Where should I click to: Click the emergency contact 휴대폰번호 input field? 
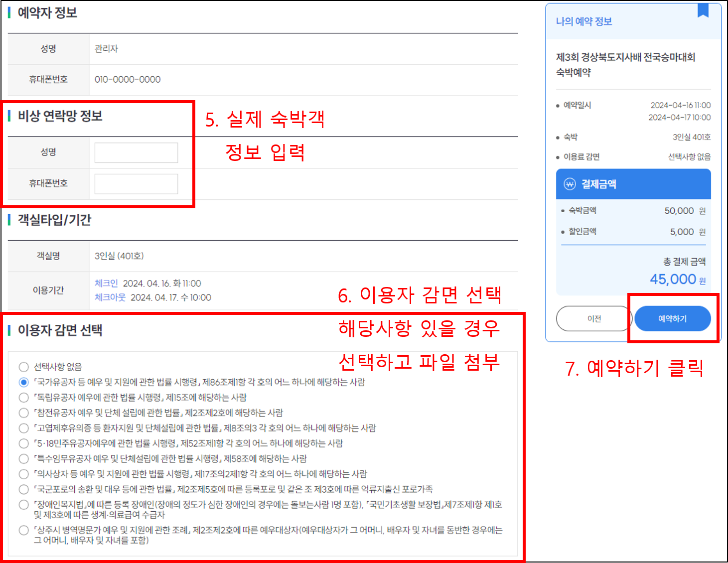pos(136,184)
